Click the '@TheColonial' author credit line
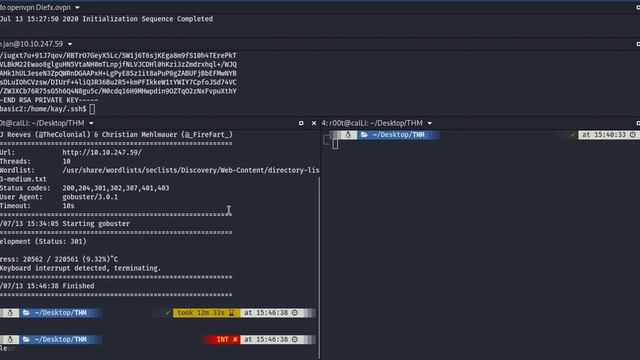640x360 pixels. [116, 134]
